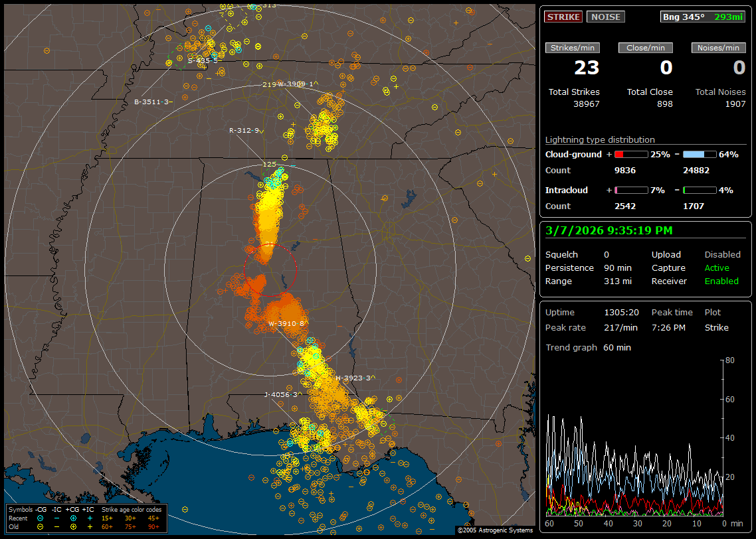Click the red 90+ strike age color code

(153, 525)
